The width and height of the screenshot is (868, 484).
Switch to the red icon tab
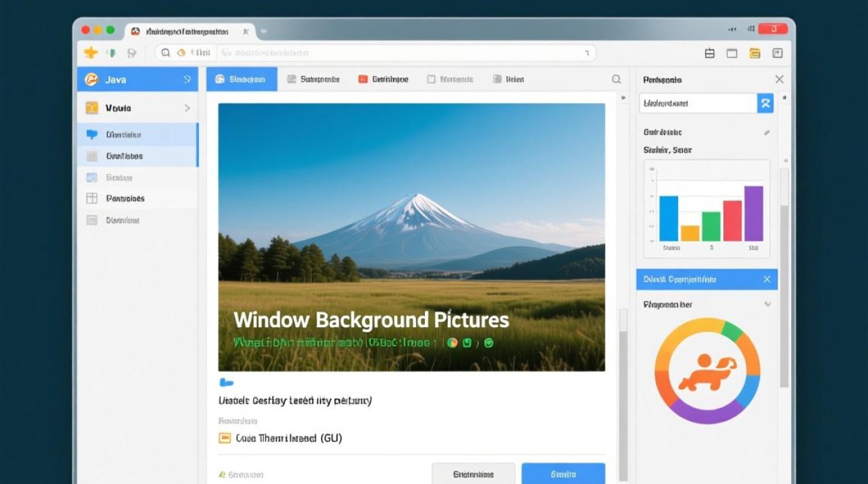point(383,79)
